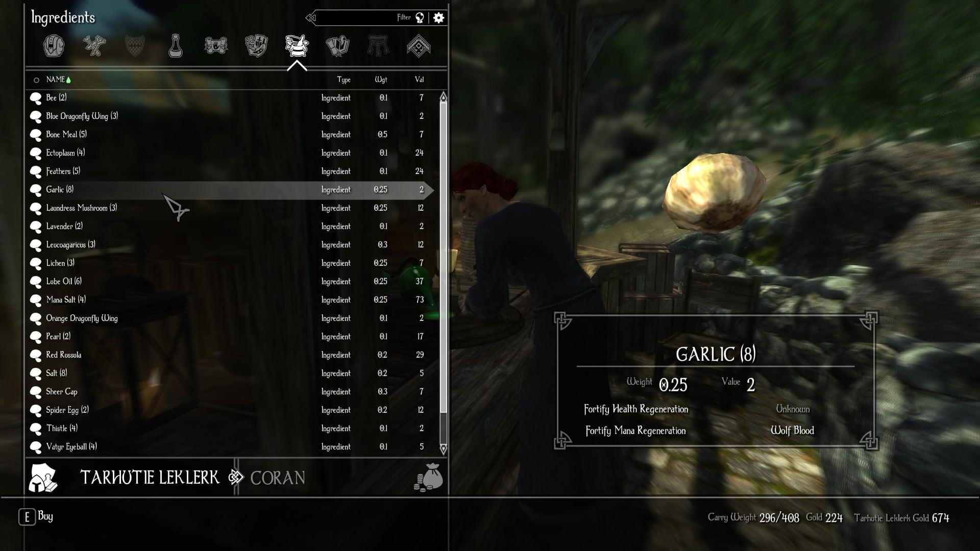Click the misc items category icon

pyautogui.click(x=418, y=46)
